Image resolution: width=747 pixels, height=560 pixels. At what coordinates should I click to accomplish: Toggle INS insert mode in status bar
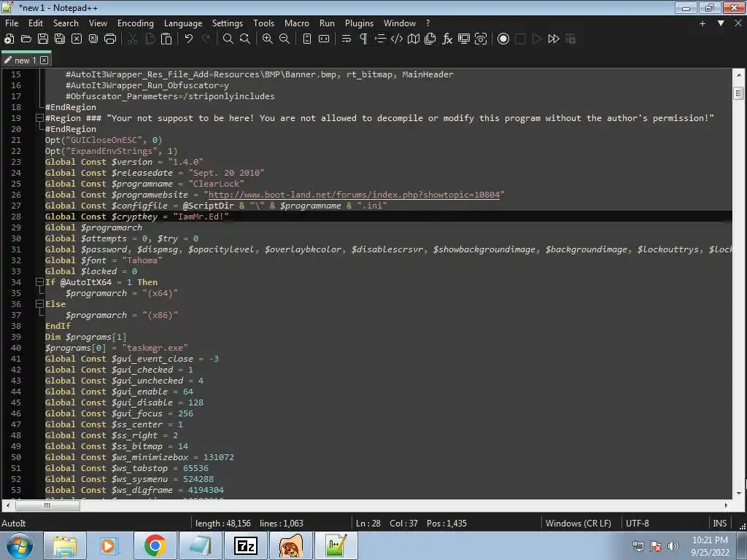pos(719,524)
